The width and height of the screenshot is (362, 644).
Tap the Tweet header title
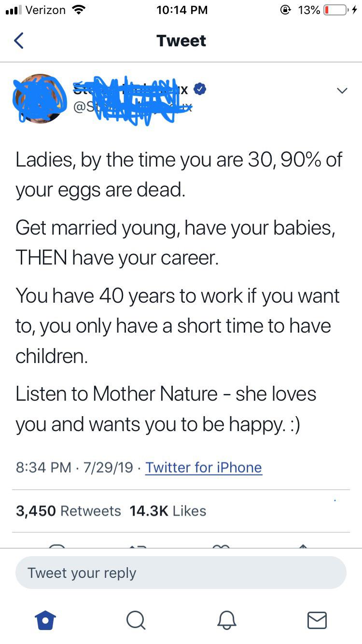(181, 41)
